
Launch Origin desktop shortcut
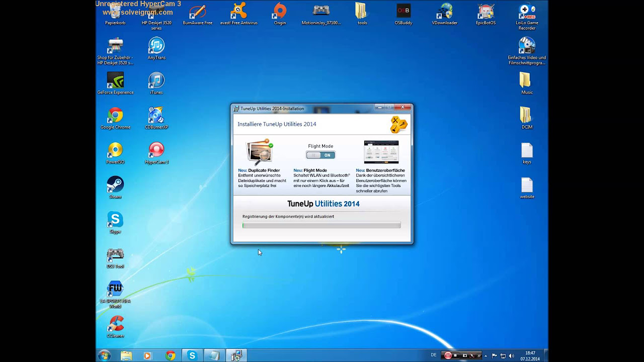coord(280,14)
